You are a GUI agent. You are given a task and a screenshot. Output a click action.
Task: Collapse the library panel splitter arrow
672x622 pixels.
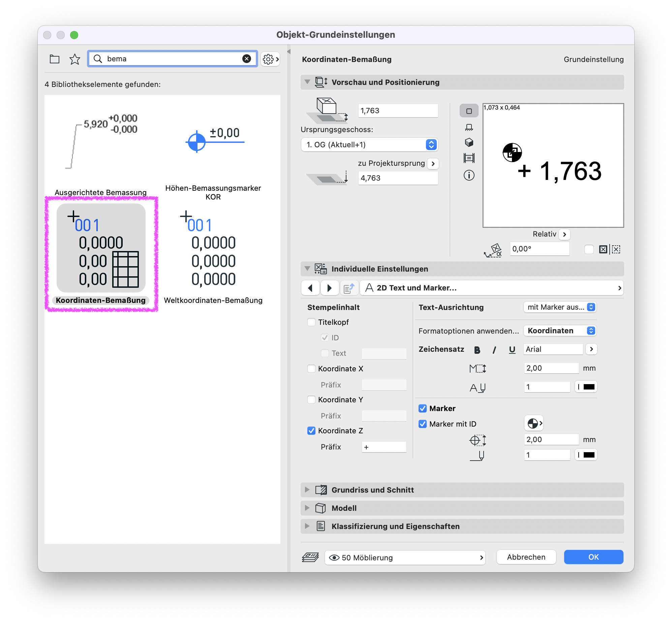coord(289,52)
